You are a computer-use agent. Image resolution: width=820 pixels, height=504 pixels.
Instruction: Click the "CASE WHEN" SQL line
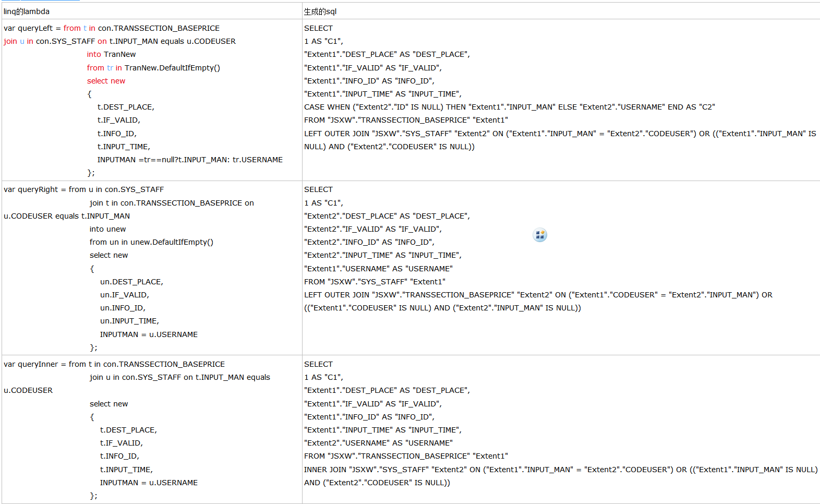click(510, 107)
